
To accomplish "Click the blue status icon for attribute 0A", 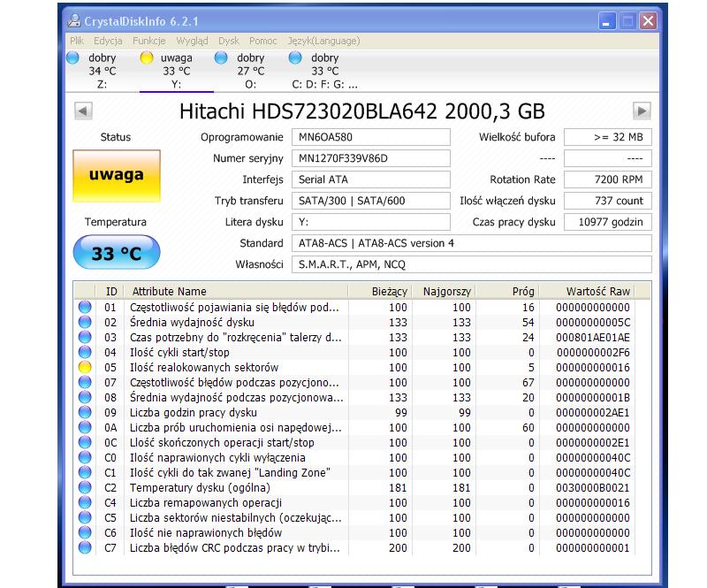I will (x=85, y=427).
